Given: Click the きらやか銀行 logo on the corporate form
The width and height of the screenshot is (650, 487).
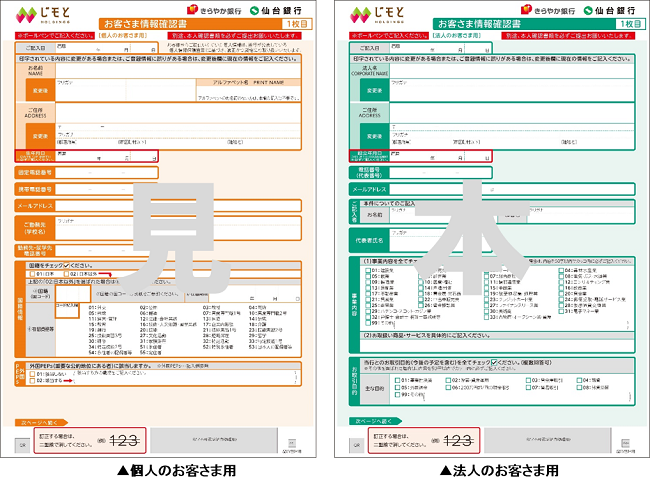Looking at the screenshot, I should pyautogui.click(x=548, y=10).
